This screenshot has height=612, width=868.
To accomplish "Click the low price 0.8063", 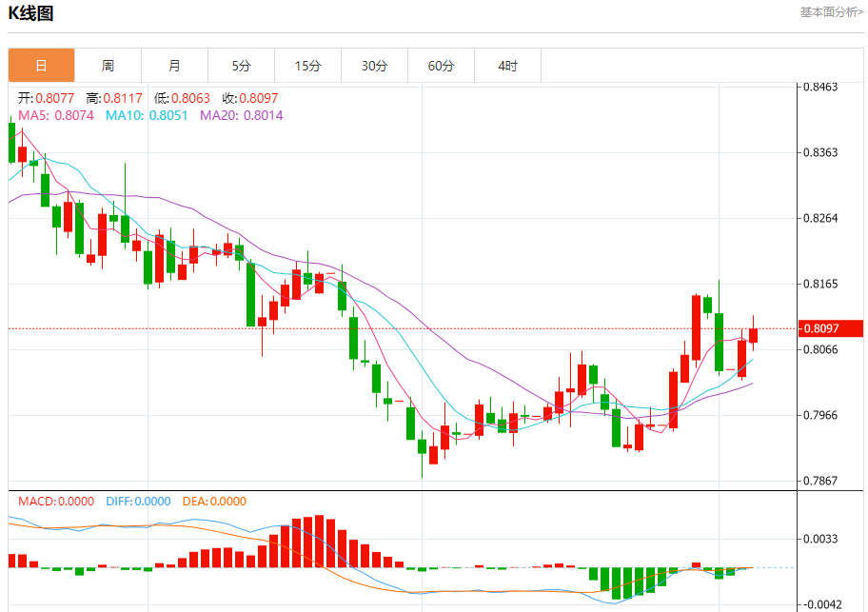I will click(190, 98).
